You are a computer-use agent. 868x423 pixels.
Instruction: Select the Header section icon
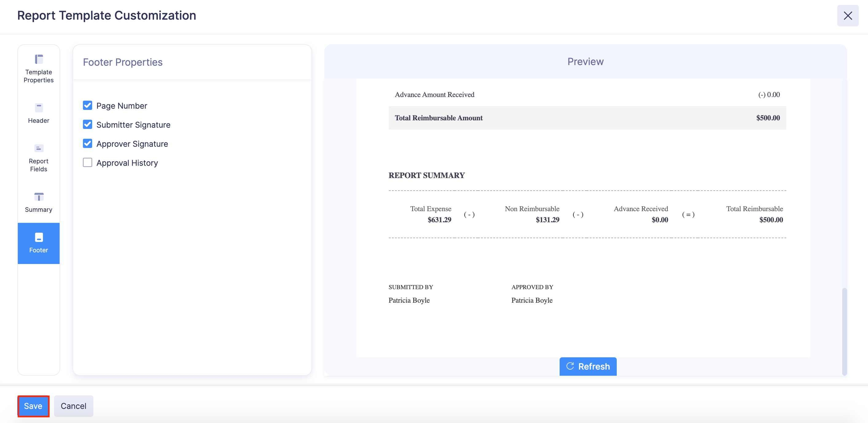39,108
